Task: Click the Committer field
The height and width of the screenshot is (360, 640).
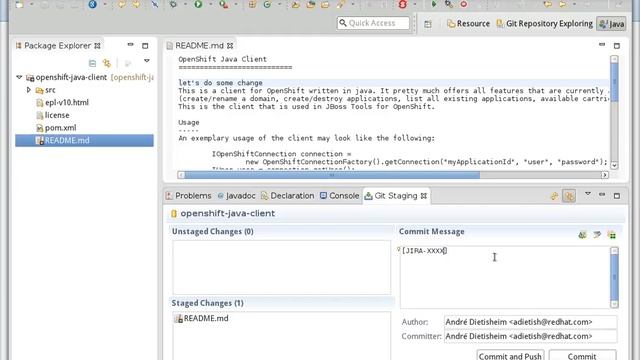Action: pos(530,336)
